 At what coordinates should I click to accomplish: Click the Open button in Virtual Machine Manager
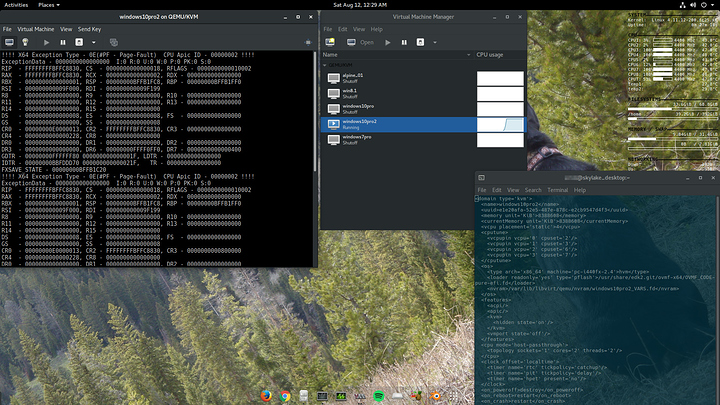click(361, 42)
